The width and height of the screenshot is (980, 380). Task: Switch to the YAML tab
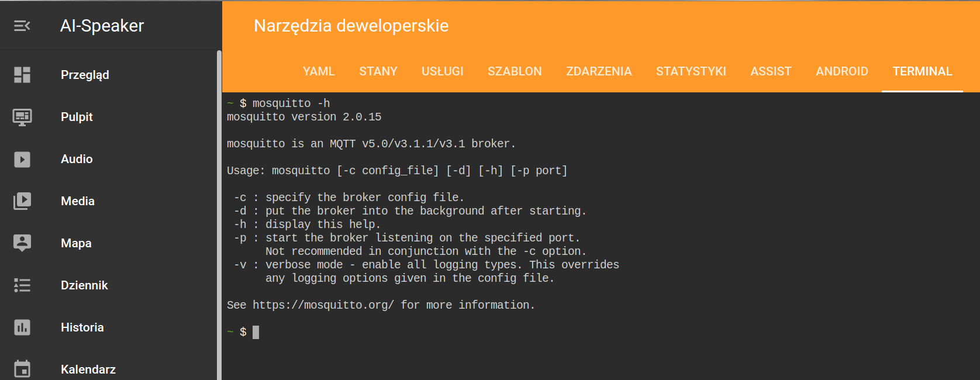319,71
